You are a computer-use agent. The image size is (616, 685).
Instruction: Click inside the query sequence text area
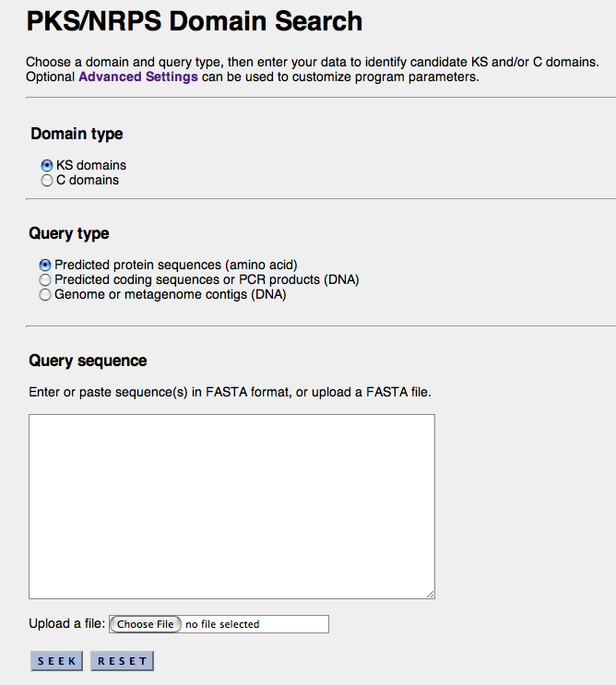point(231,506)
